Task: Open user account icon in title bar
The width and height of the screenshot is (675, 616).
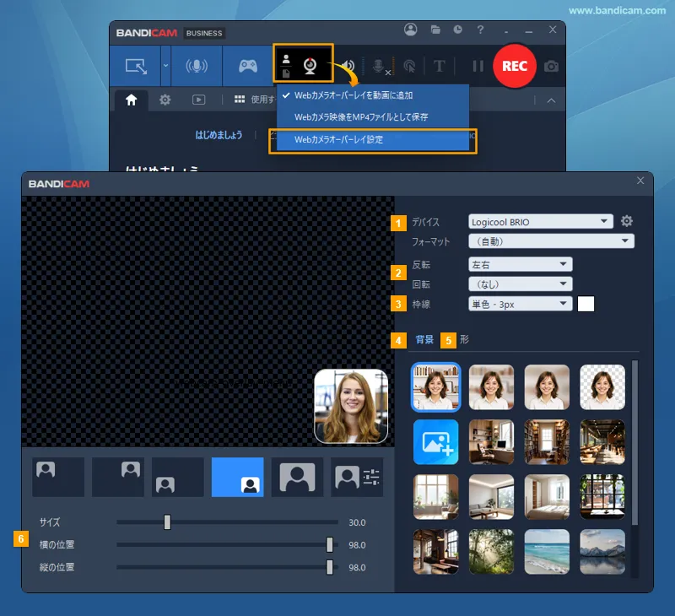Action: pos(411,30)
